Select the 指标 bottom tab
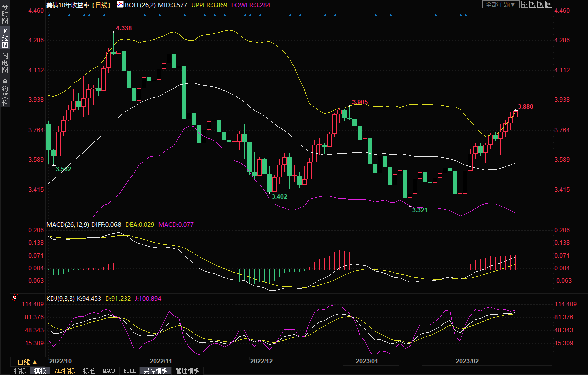Screen dimensions: 588x375 (20, 371)
